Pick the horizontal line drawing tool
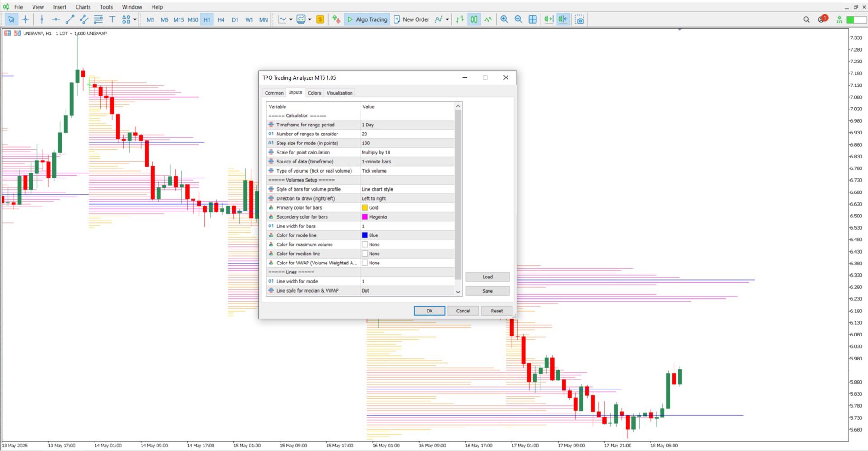 (56, 19)
